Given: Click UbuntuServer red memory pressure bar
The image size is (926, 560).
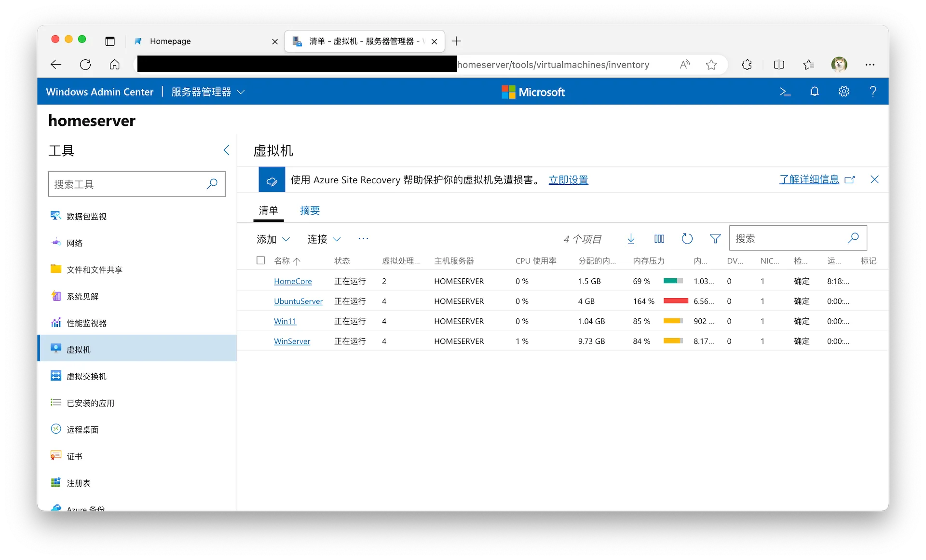Looking at the screenshot, I should point(675,301).
